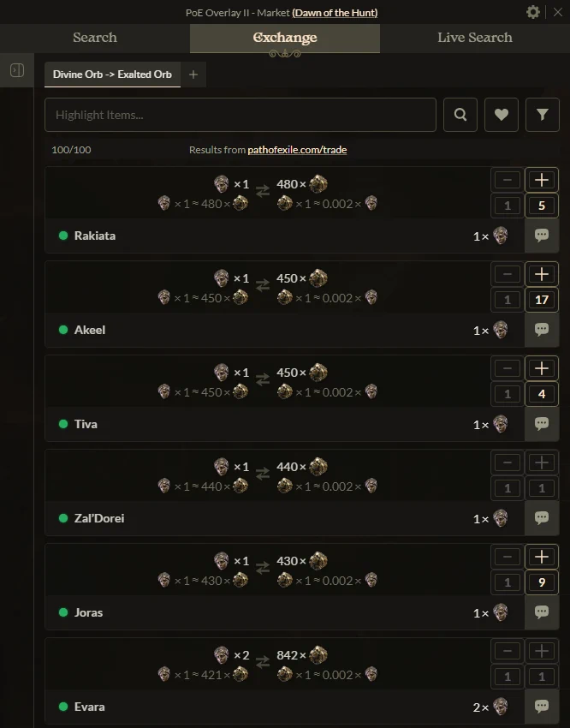Click the Exalted Orb icon in Tiva's offer
Viewport: 570px width, 728px height.
(318, 372)
